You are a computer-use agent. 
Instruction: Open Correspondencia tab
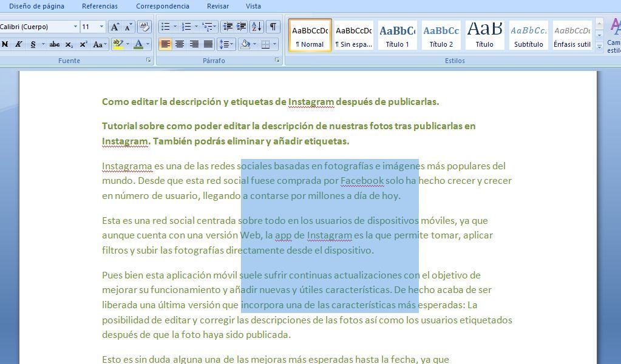point(162,6)
